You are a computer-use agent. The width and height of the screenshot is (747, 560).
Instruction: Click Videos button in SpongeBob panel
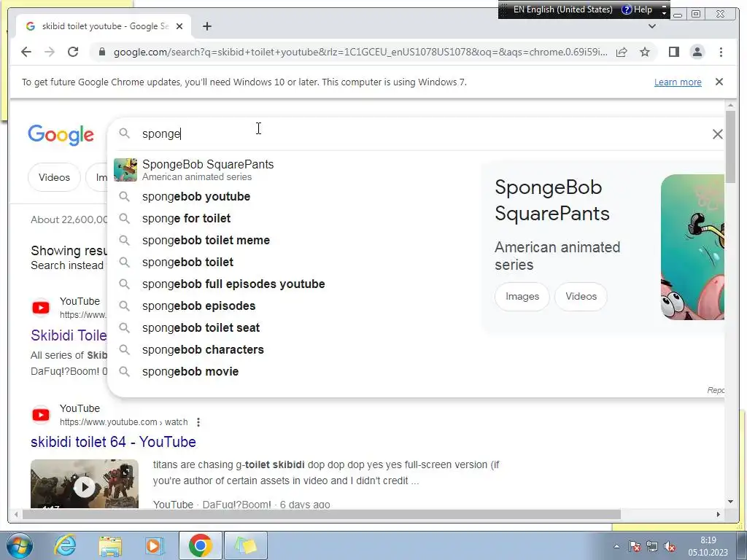point(581,296)
